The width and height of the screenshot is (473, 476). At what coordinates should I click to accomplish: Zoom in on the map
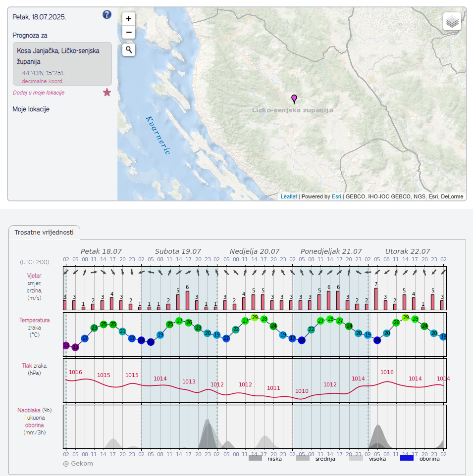[129, 19]
